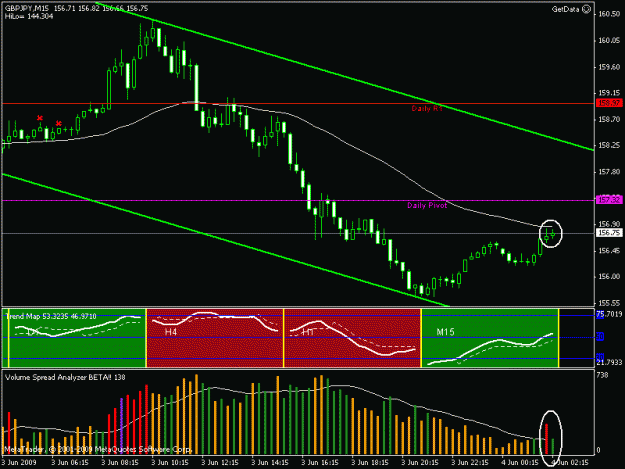
Task: Click the 3 Jun 14:15 time label
Action: [270, 463]
